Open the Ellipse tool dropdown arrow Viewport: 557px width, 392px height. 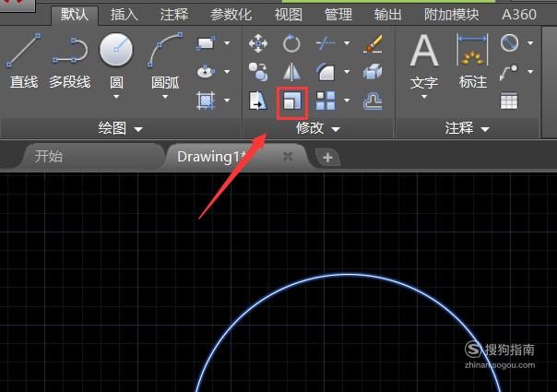click(228, 72)
